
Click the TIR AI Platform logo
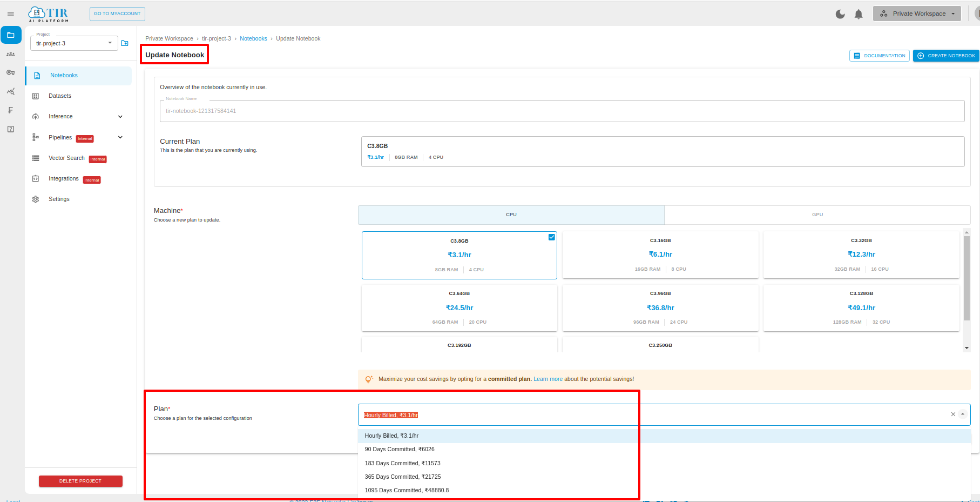[49, 14]
